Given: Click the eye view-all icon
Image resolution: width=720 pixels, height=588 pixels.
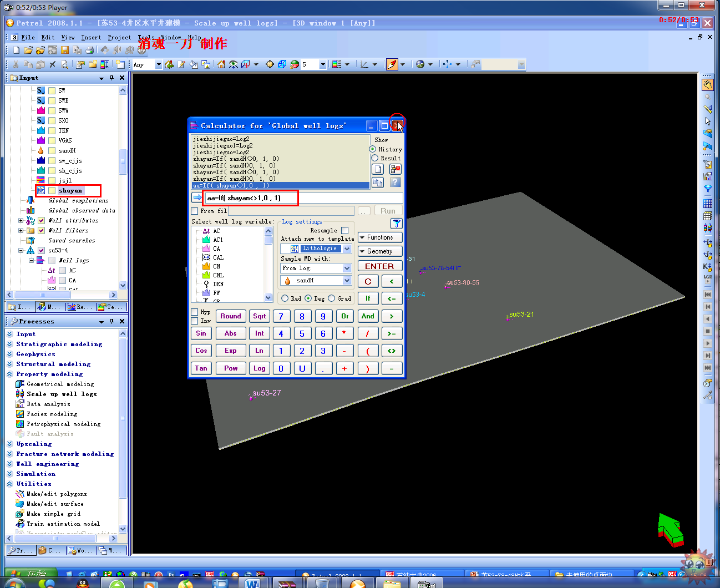Looking at the screenshot, I should pos(234,64).
